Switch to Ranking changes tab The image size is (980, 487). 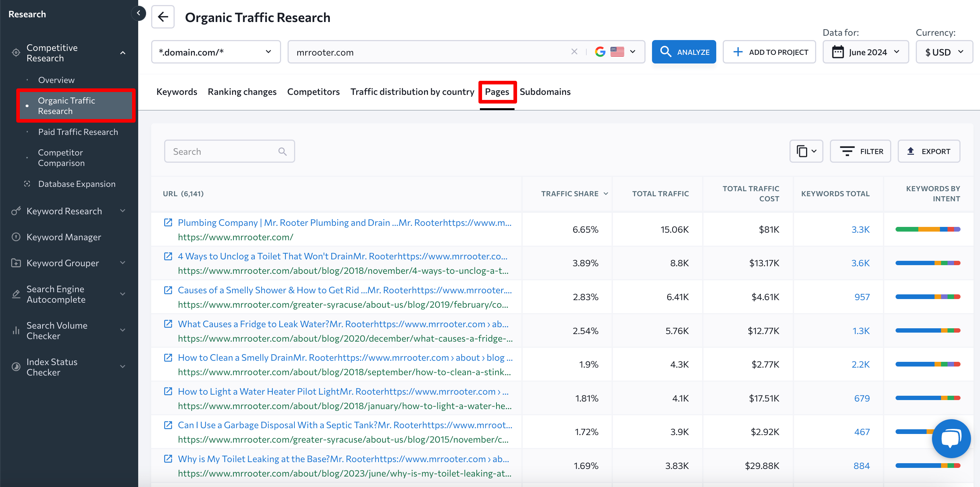[x=242, y=92]
